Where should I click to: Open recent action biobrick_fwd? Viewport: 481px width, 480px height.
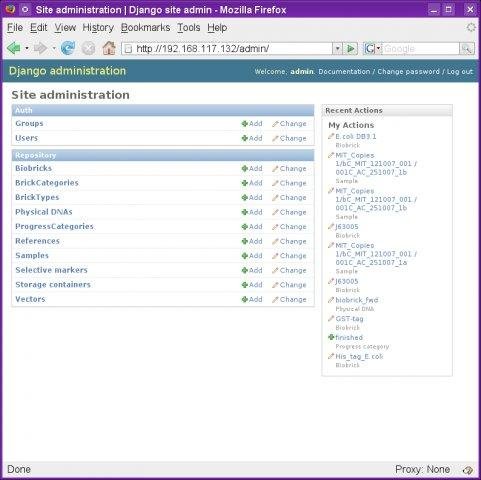coord(357,300)
